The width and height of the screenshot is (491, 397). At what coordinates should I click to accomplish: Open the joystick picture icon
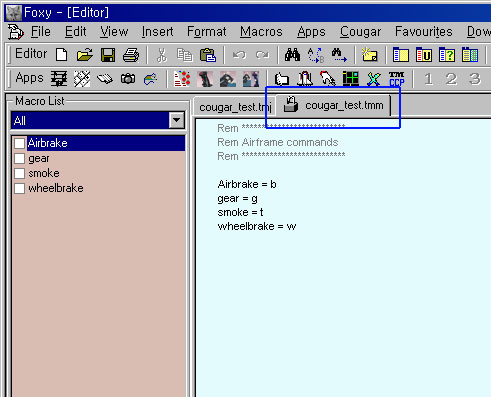205,79
